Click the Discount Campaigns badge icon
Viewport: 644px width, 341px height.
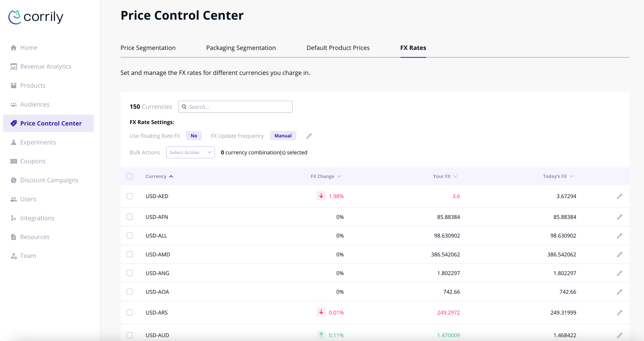click(14, 180)
